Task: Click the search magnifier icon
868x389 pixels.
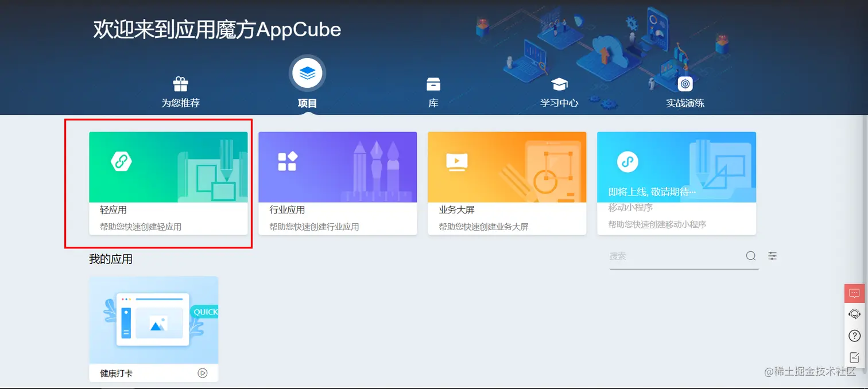Action: coord(751,256)
